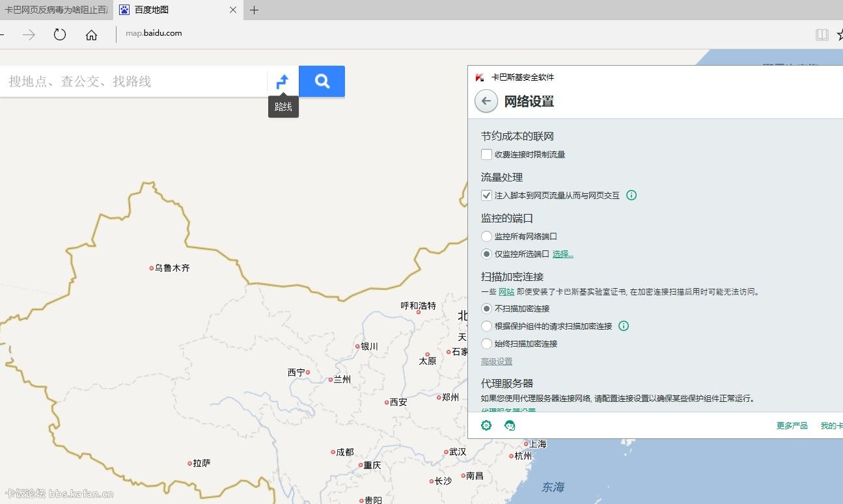Click the map.baidu.com address bar
Viewport: 843px width, 504px height.
(154, 33)
